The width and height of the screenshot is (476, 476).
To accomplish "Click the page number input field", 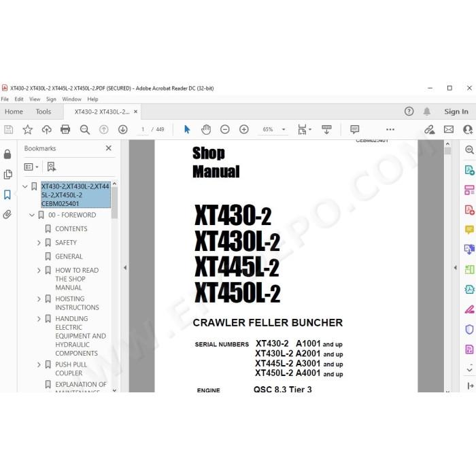I will pos(143,130).
